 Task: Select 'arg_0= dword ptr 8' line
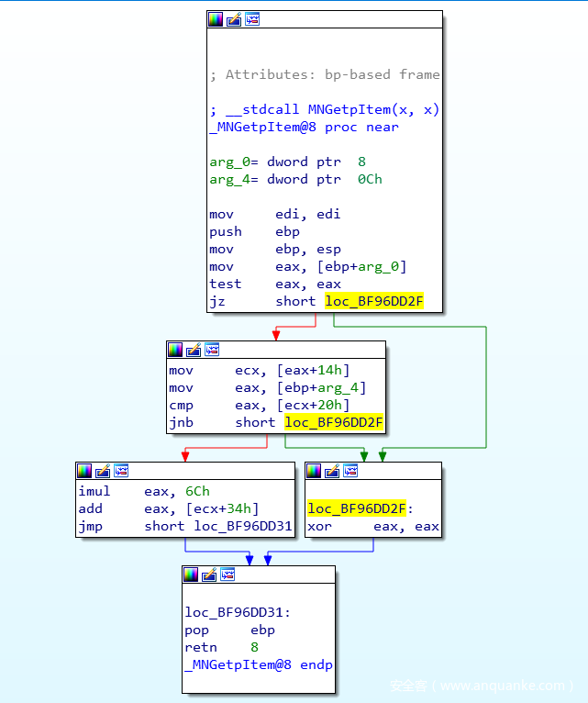288,162
